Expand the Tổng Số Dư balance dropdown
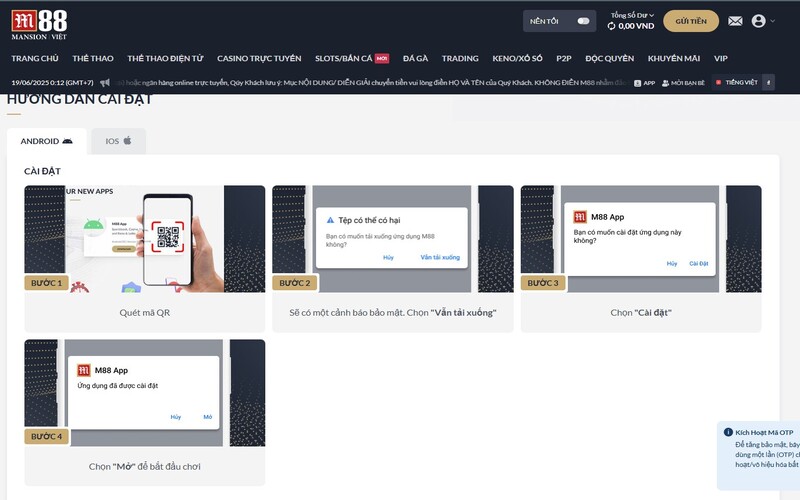800x500 pixels. point(632,15)
